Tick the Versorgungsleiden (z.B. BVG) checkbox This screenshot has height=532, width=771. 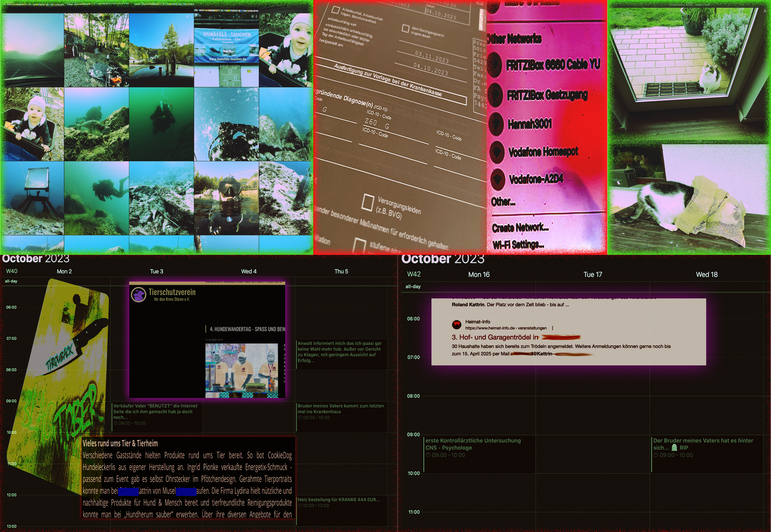pos(368,202)
